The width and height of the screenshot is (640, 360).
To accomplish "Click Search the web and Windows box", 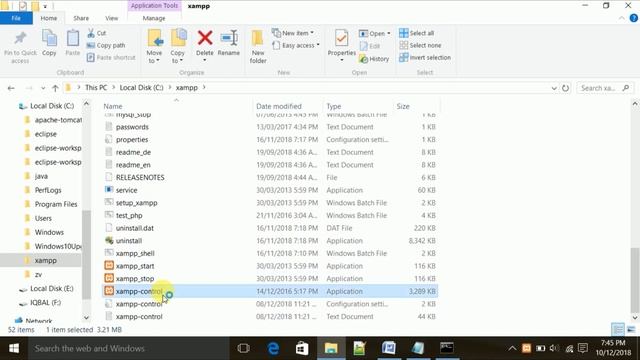I will pyautogui.click(x=129, y=348).
